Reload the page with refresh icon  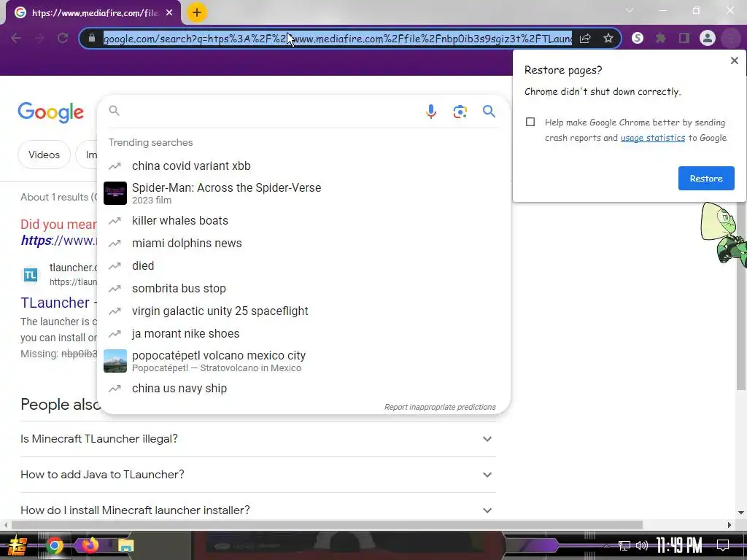point(63,38)
